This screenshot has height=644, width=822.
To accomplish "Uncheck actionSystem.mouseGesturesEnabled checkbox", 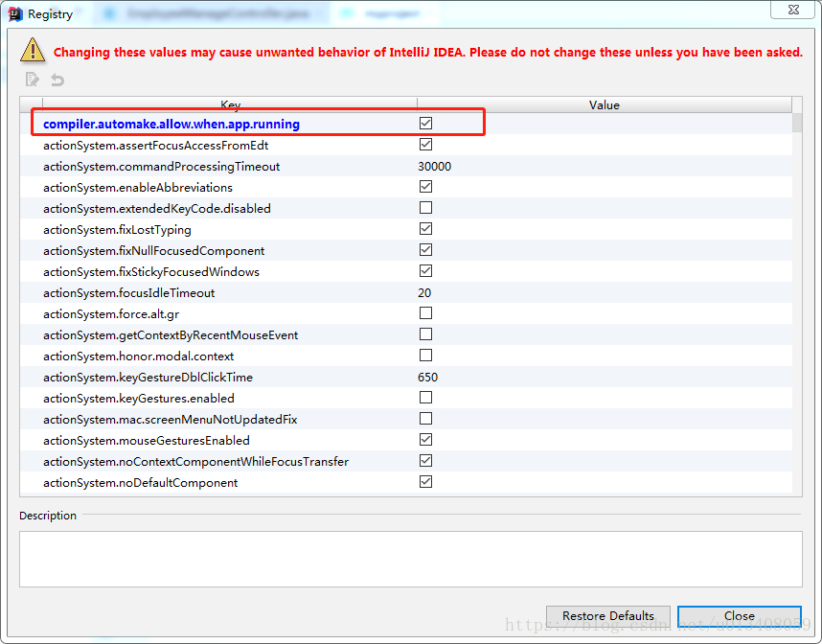I will click(x=425, y=440).
